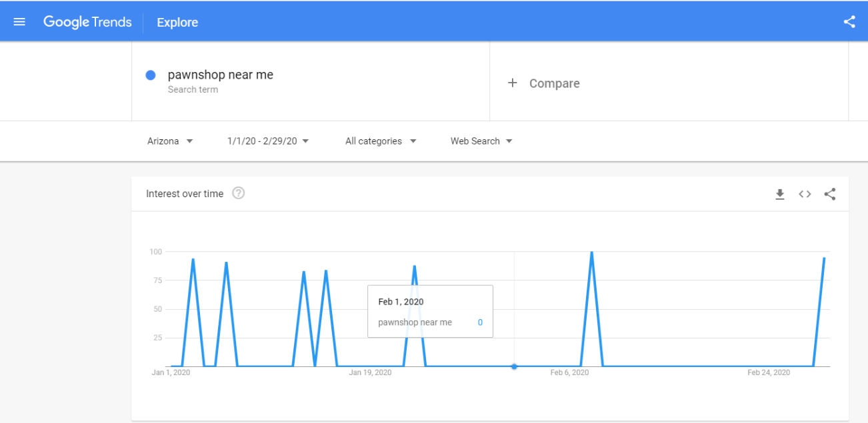The height and width of the screenshot is (423, 868).
Task: Click the Feb 6 peak on the chart
Action: tap(591, 253)
